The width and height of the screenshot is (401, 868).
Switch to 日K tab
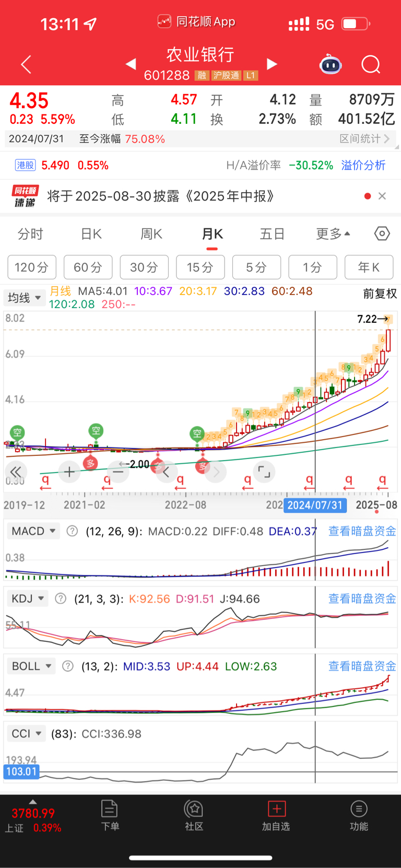click(91, 233)
